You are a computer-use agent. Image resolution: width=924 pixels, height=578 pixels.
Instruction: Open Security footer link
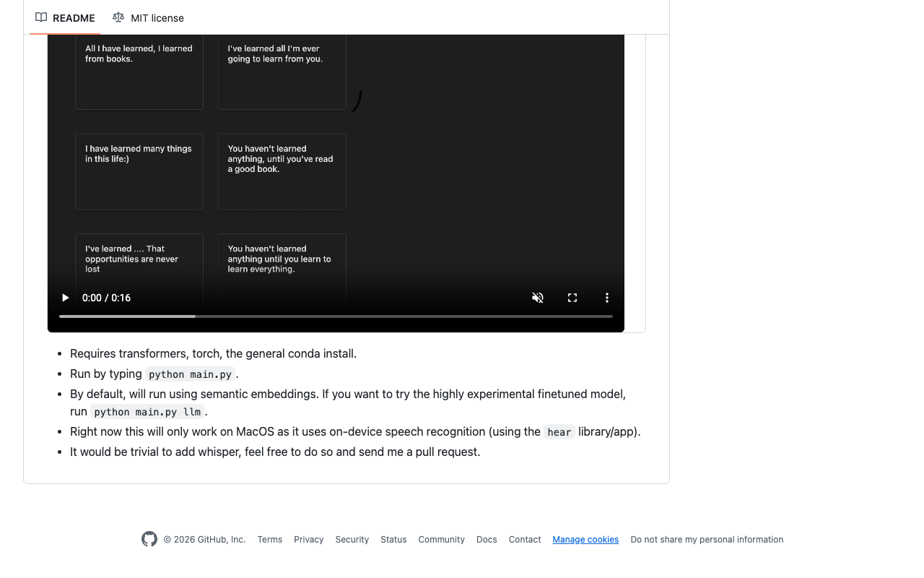point(352,540)
